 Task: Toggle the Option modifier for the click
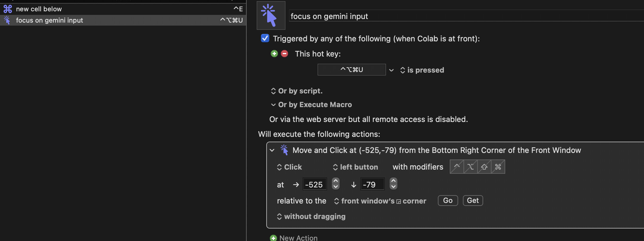click(x=470, y=167)
